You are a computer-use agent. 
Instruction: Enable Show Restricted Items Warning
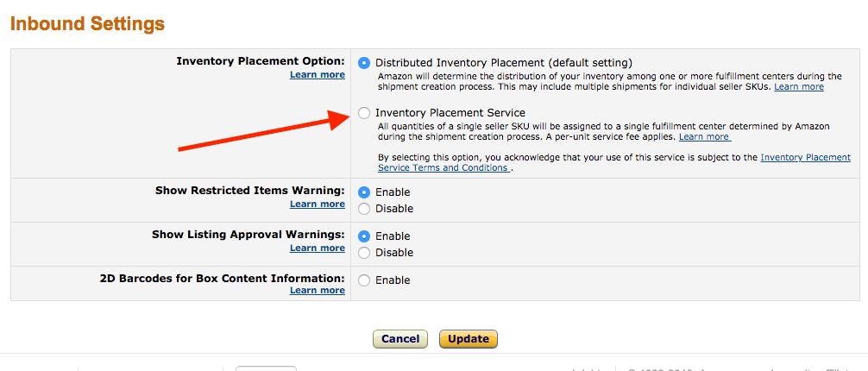(364, 192)
